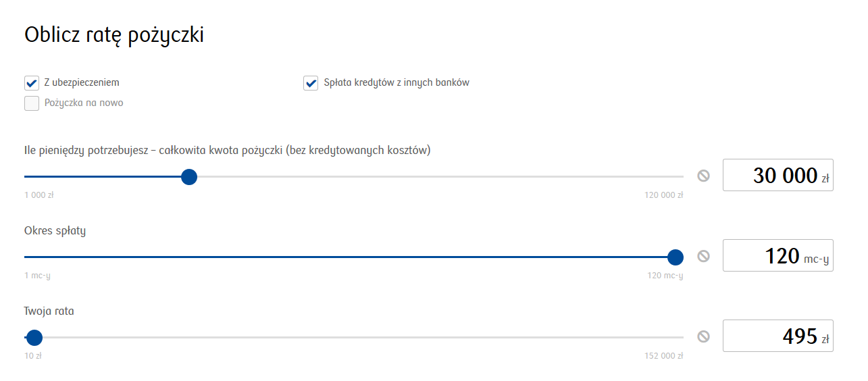The height and width of the screenshot is (381, 868).
Task: Click the 30 000 zł amount input field
Action: [777, 176]
